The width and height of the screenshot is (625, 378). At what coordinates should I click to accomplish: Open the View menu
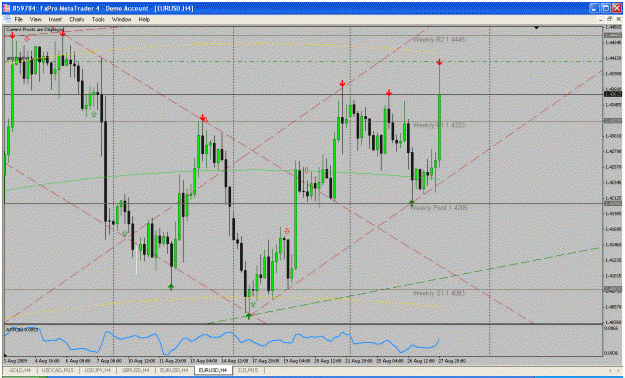[35, 19]
